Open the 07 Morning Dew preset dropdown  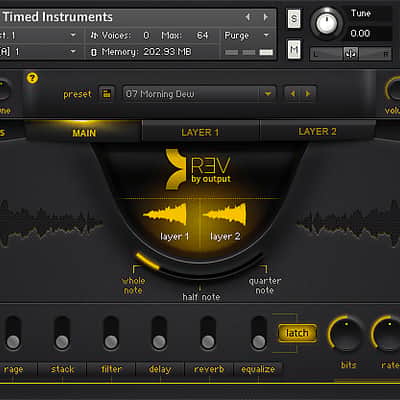tap(199, 94)
